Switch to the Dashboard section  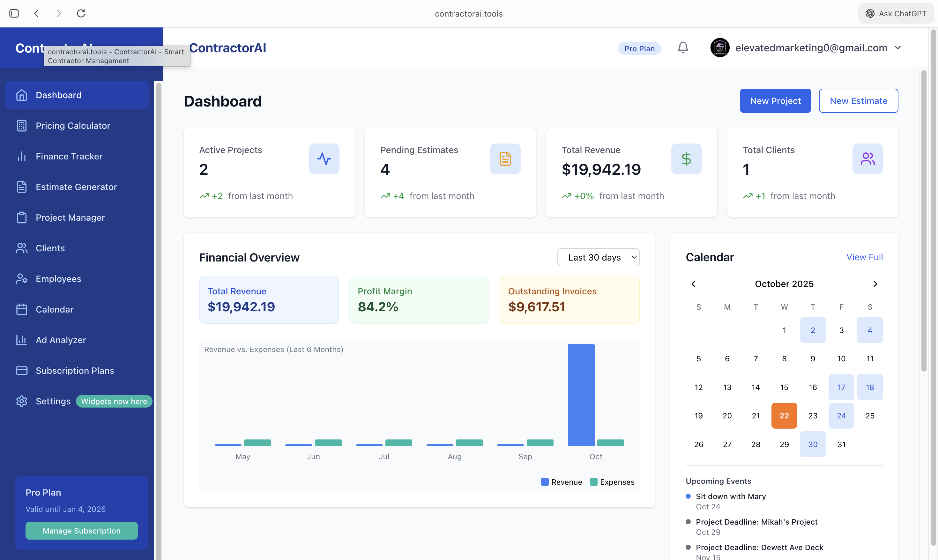point(58,95)
